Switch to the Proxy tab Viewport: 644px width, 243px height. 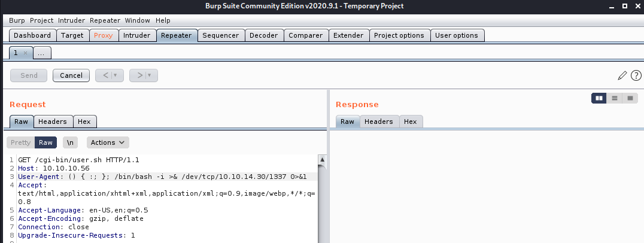[x=104, y=35]
